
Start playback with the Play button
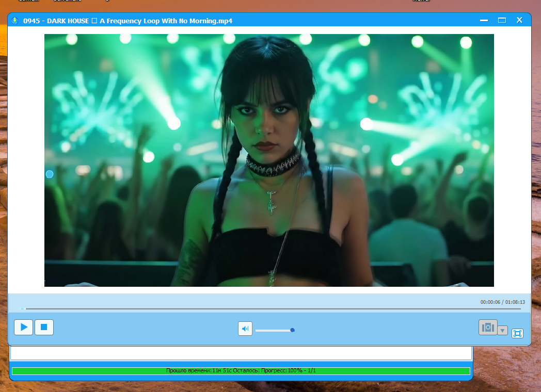click(x=23, y=327)
